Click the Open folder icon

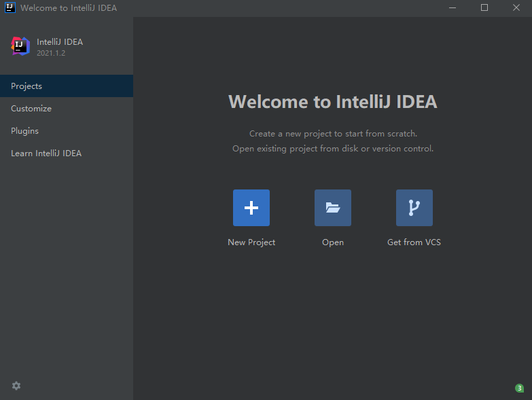(332, 208)
